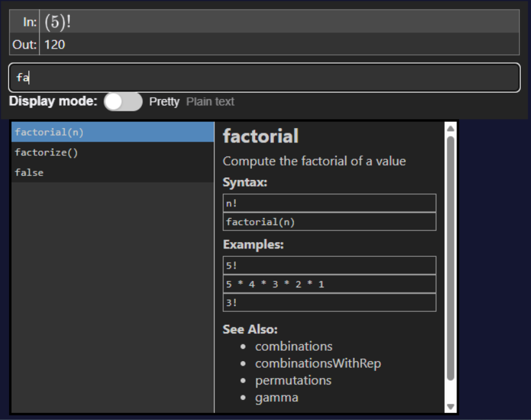Click the '5 * 4 * 3 * 2 * 1' example
Image resolution: width=531 pixels, height=420 pixels.
point(330,283)
